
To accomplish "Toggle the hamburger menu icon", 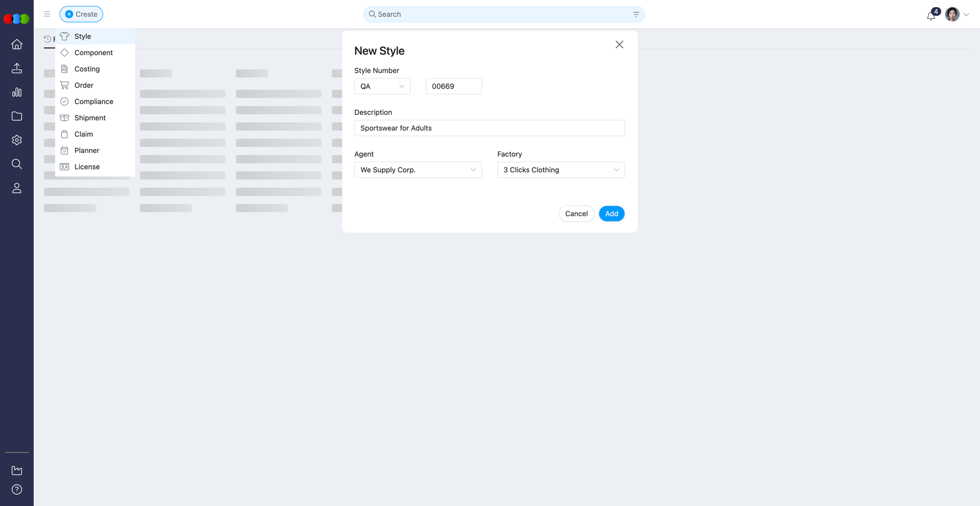I will pyautogui.click(x=47, y=14).
